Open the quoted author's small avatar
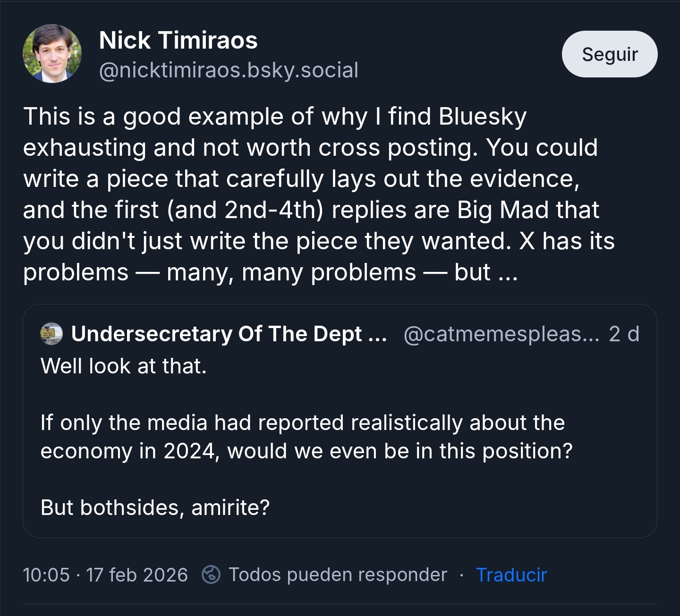Image resolution: width=680 pixels, height=616 pixels. point(52,334)
